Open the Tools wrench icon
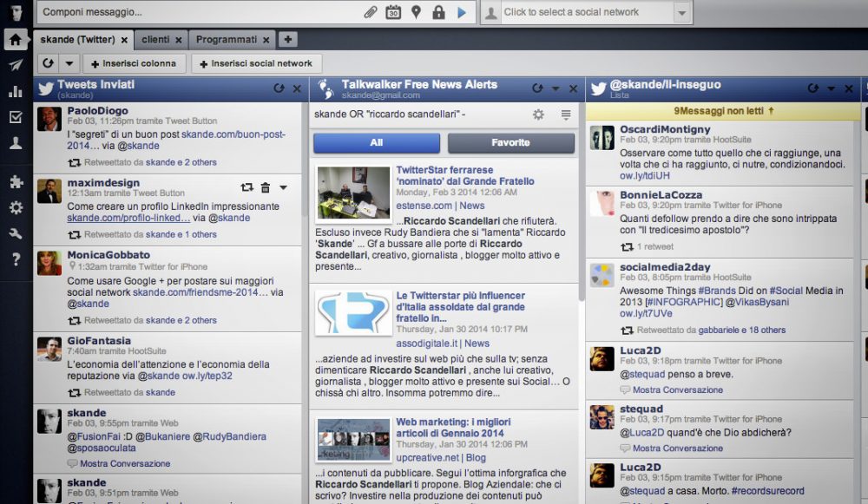The width and height of the screenshot is (868, 504). click(16, 233)
